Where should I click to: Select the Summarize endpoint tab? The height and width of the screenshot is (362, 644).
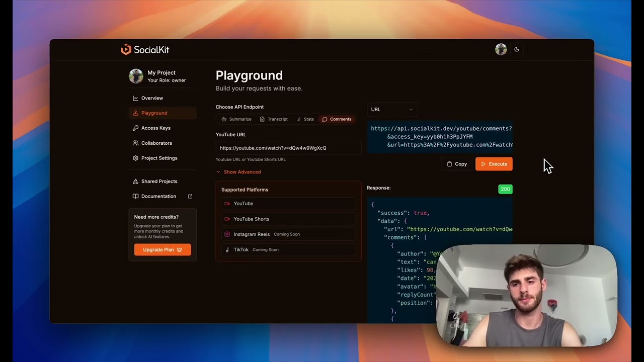click(x=236, y=119)
